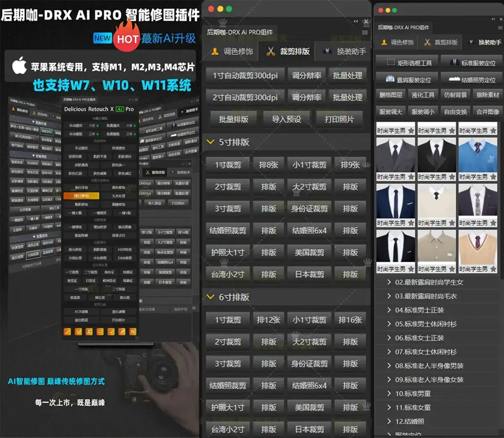The height and width of the screenshot is (438, 504).
Task: Click 排9张 in 5寸排版 section
Action: pyautogui.click(x=350, y=165)
